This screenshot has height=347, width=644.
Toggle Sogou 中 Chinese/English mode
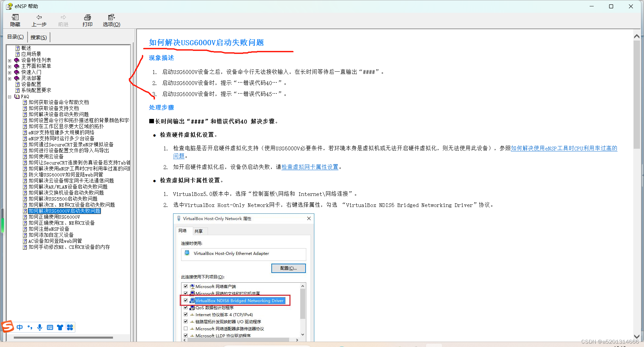click(x=20, y=327)
